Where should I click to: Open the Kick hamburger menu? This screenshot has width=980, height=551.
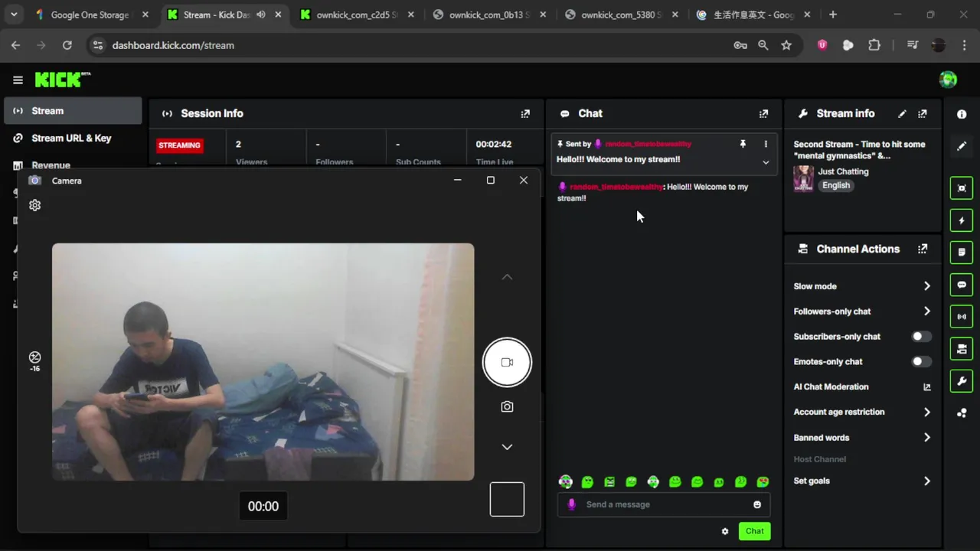pos(18,80)
